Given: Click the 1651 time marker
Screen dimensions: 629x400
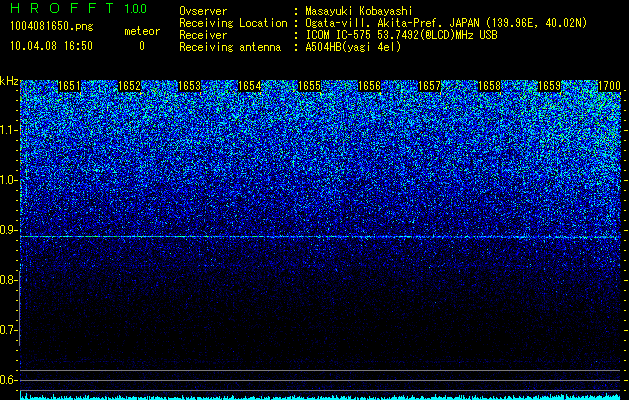Looking at the screenshot, I should tap(69, 86).
